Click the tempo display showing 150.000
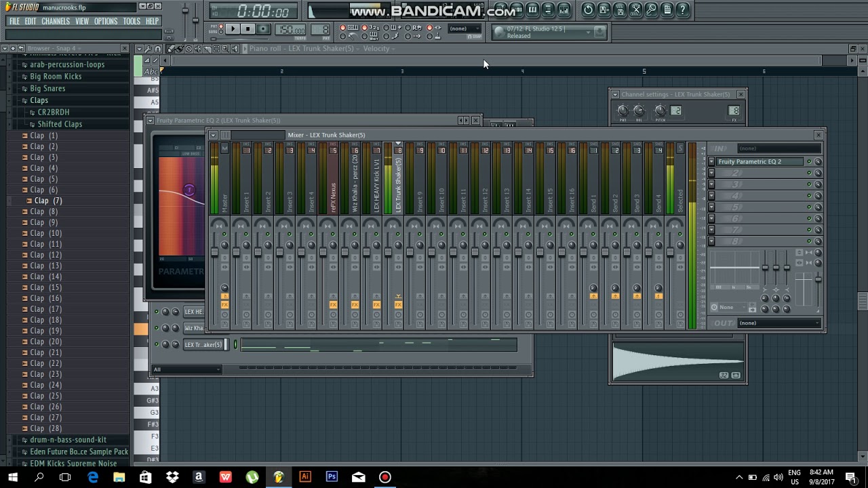This screenshot has height=488, width=868. pyautogui.click(x=292, y=30)
